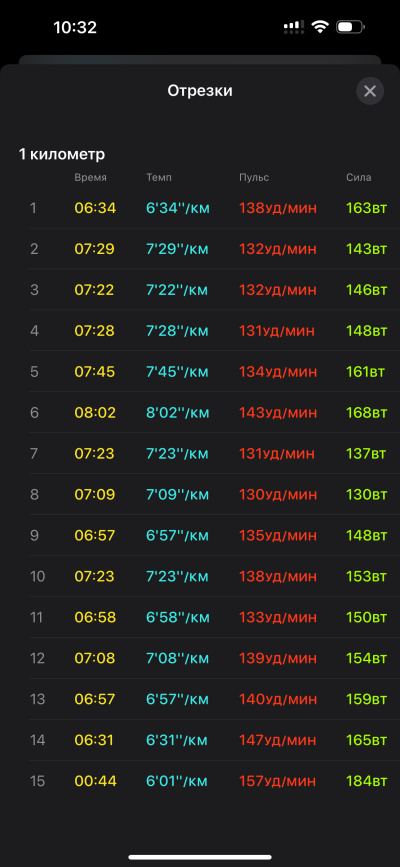400x867 pixels.
Task: Select split 1 time 06:34
Action: [95, 208]
